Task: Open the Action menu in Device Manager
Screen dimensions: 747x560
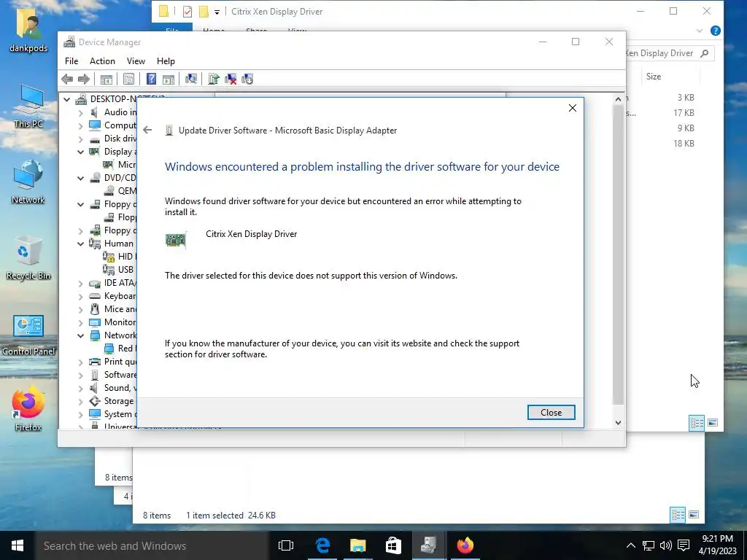Action: pos(102,61)
